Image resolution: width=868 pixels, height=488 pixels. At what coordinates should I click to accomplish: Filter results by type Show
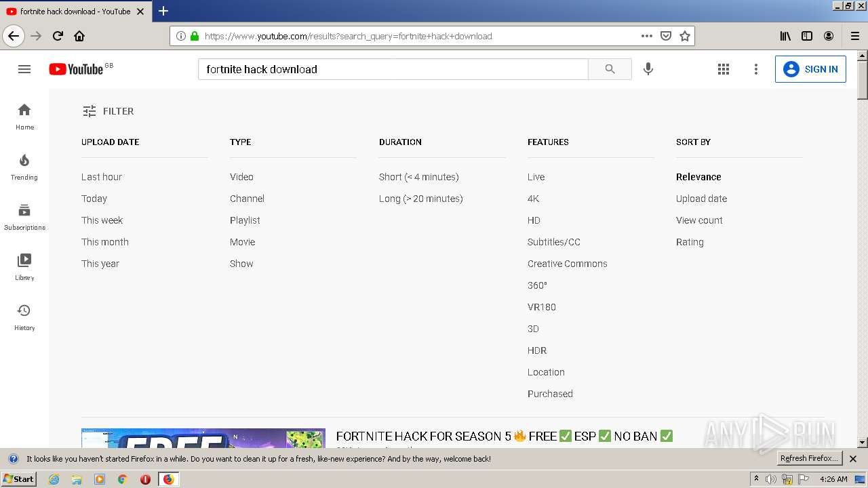point(241,264)
